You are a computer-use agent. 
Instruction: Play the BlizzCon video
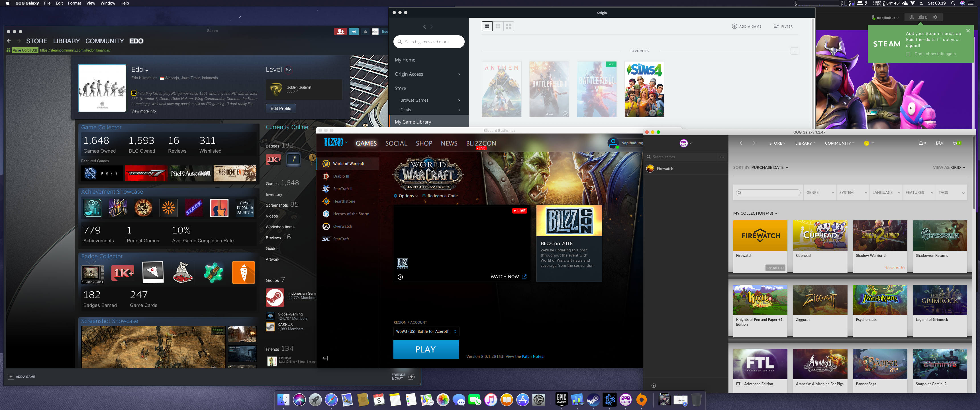click(400, 277)
